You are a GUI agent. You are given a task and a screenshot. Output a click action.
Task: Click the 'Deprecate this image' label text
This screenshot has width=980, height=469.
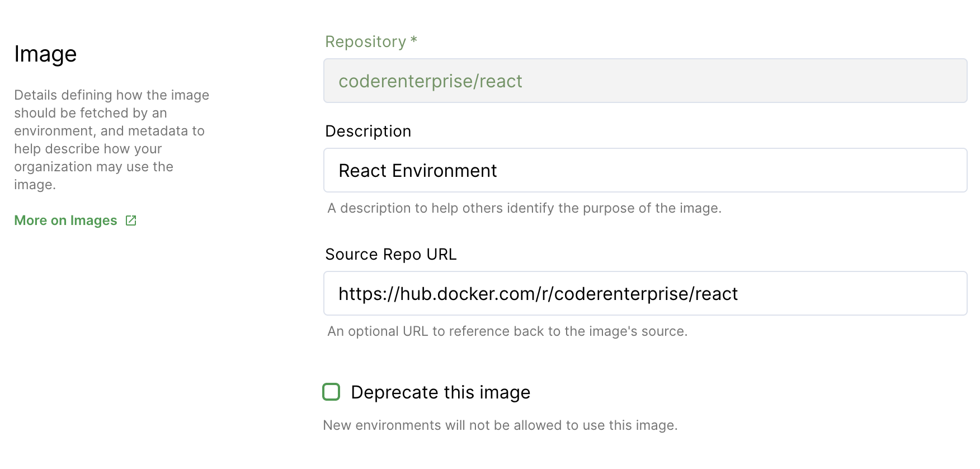click(x=440, y=392)
